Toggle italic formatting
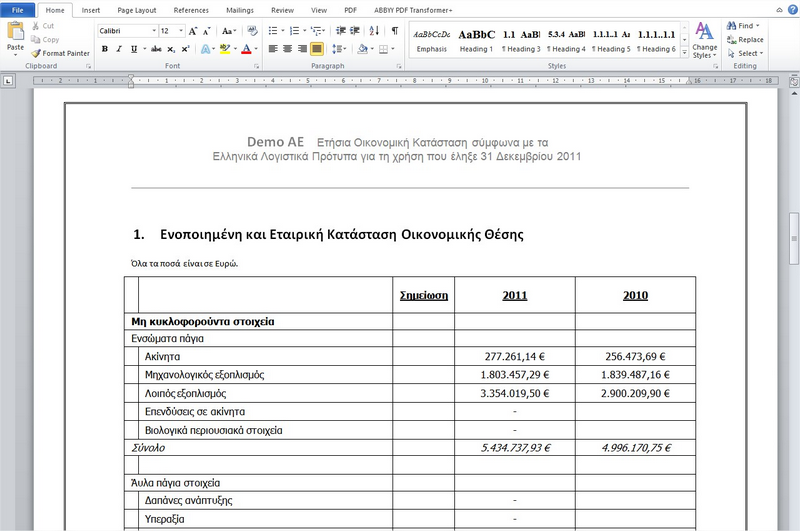 [119, 49]
